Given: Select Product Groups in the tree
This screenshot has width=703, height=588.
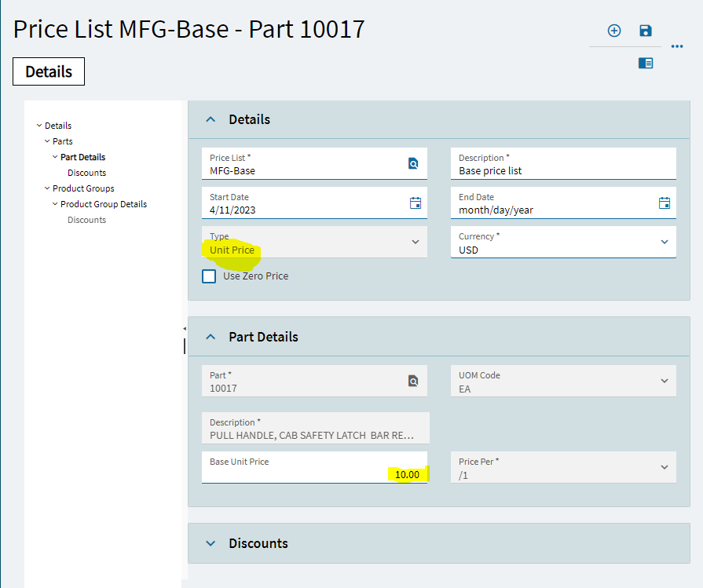Looking at the screenshot, I should click(83, 188).
